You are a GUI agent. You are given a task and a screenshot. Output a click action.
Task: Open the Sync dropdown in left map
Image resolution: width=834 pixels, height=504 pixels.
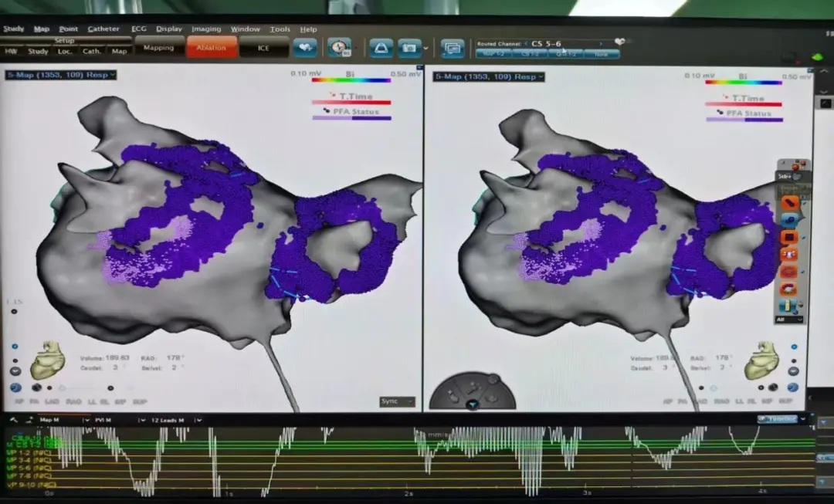(397, 401)
